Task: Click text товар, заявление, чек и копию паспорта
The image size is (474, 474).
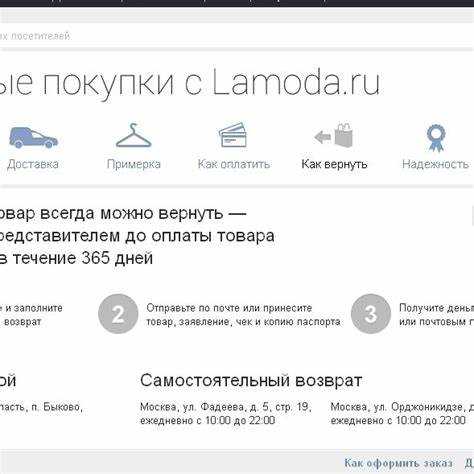Action: coord(243,322)
